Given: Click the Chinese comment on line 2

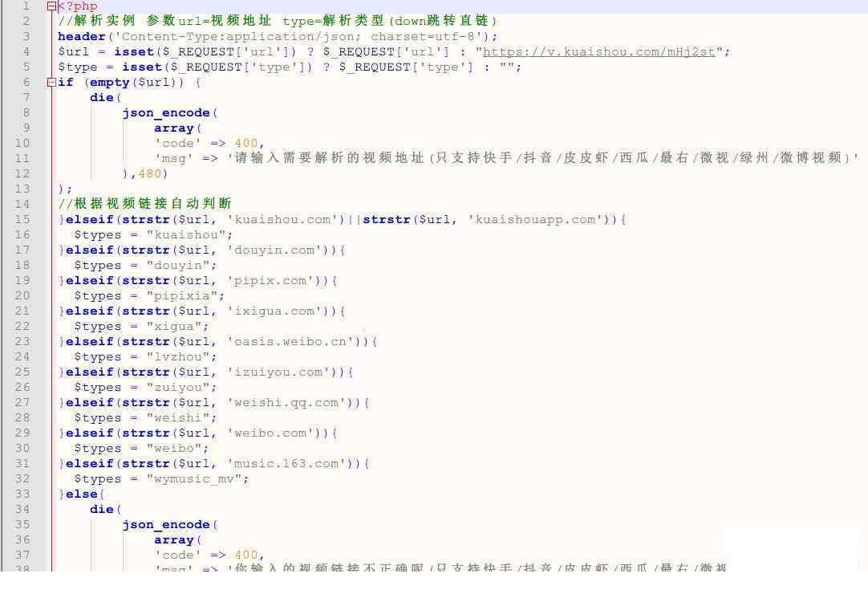Looking at the screenshot, I should [x=278, y=21].
